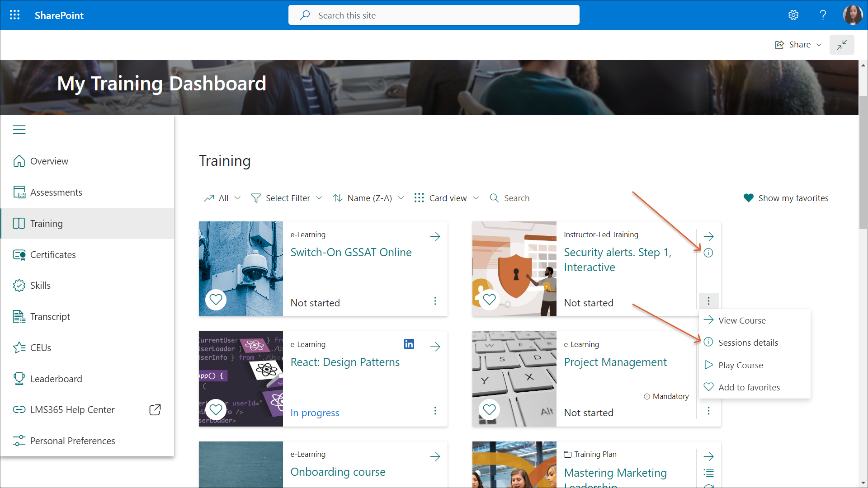Click arrow icon on Switch-On GSSAT card

[435, 236]
